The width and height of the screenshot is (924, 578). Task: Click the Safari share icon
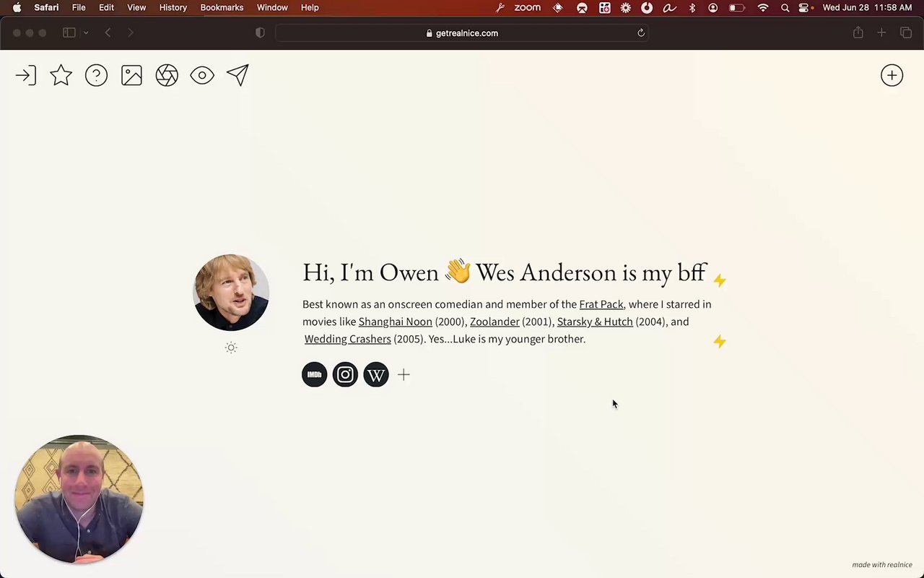pos(858,33)
